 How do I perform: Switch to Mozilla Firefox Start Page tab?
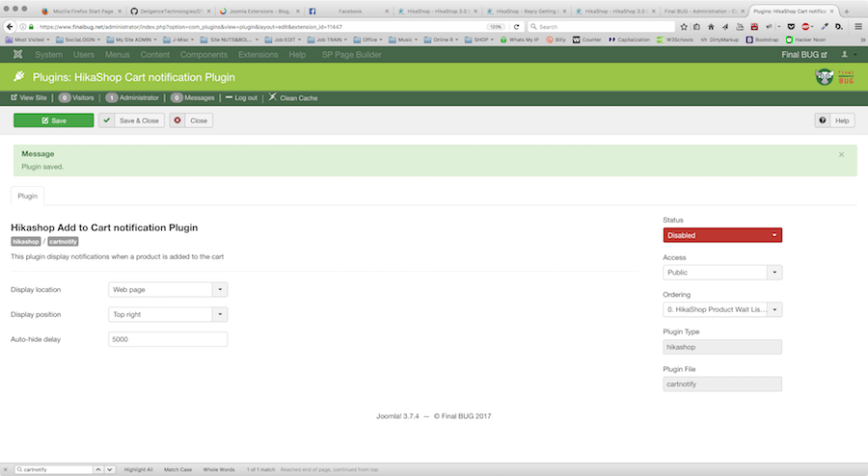pyautogui.click(x=82, y=11)
